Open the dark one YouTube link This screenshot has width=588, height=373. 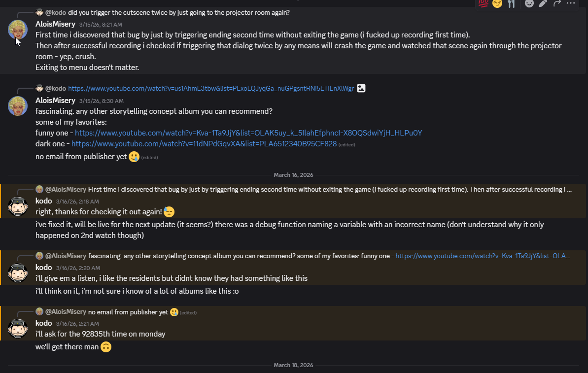pos(204,144)
